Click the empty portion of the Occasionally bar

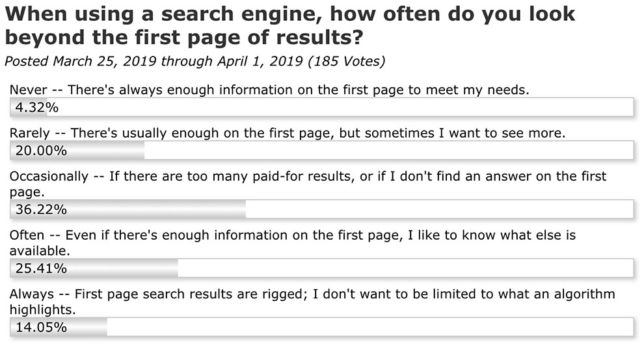tap(440, 210)
